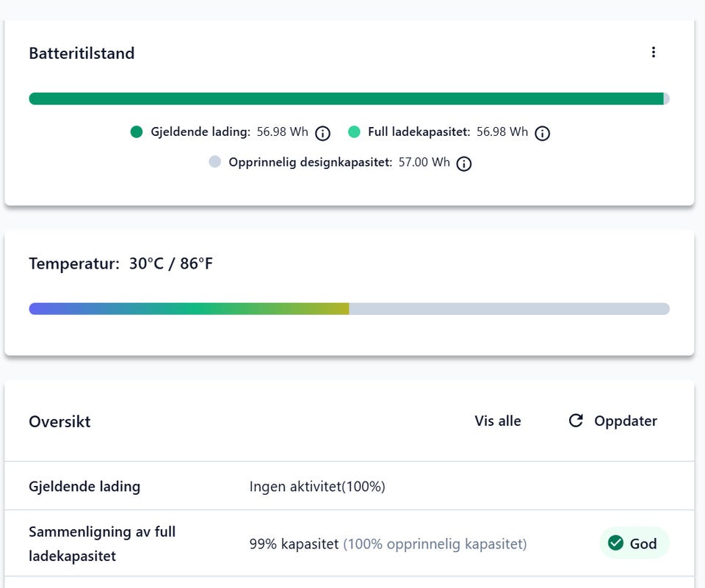Click the Oversikt section heading
The width and height of the screenshot is (705, 588).
[x=59, y=421]
